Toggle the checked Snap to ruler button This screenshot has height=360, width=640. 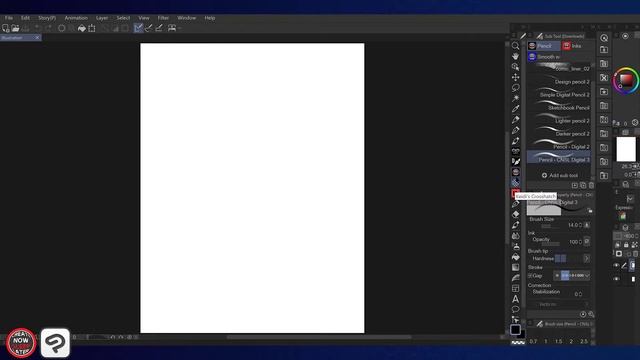pos(138,28)
